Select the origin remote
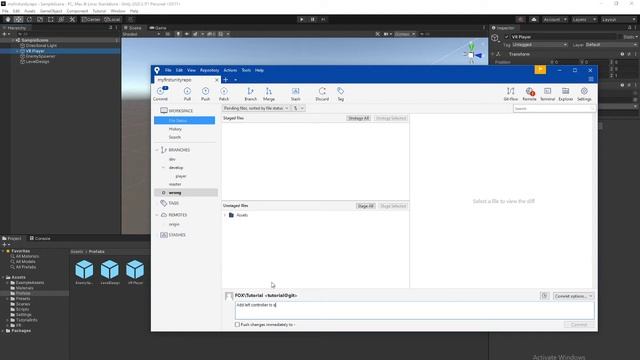Screen dimensions: 640x360 (174, 224)
